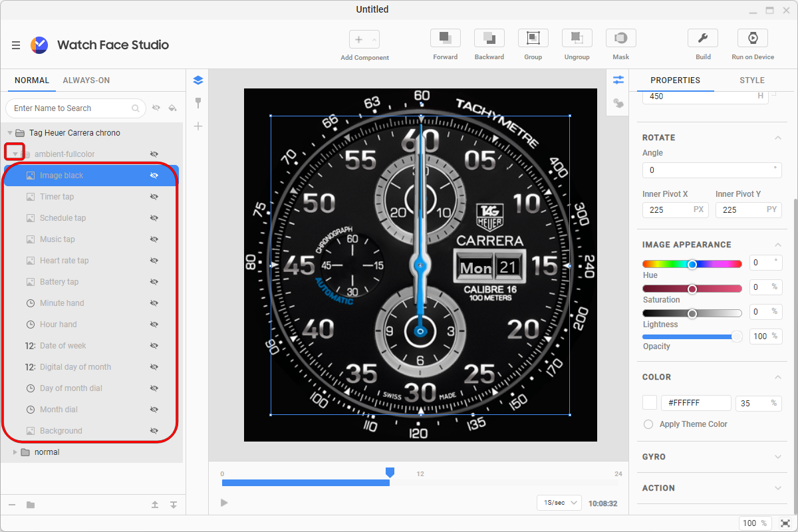Move the layer up with the arrow icon
The image size is (798, 532).
(155, 505)
